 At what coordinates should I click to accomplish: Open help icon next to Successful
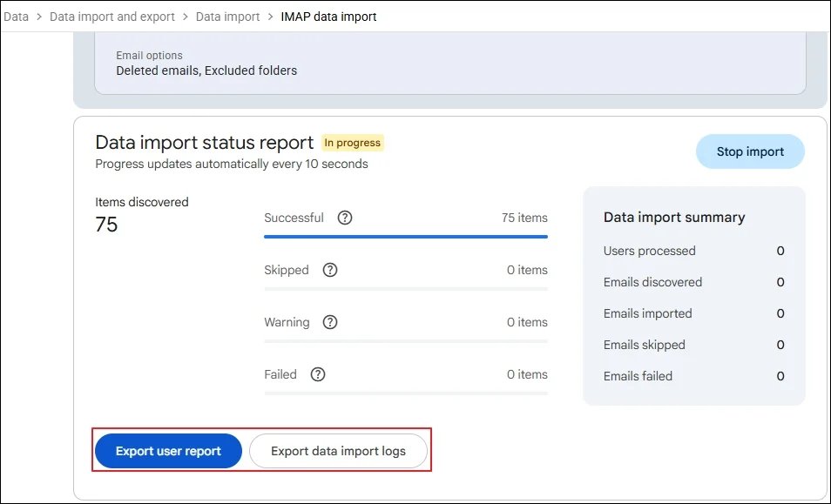coord(345,218)
